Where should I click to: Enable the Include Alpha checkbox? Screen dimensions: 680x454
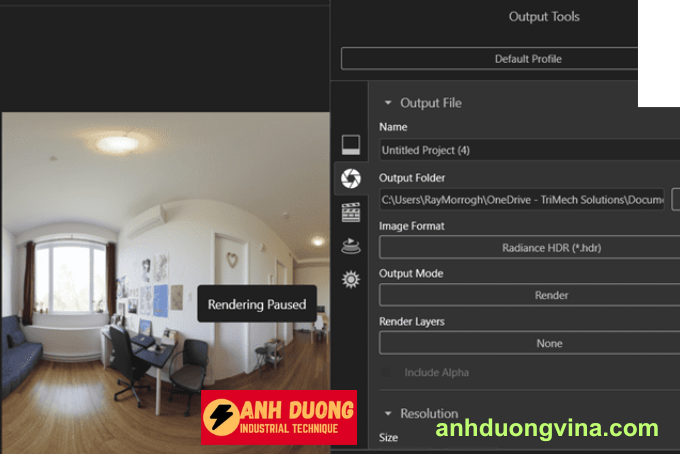point(386,373)
